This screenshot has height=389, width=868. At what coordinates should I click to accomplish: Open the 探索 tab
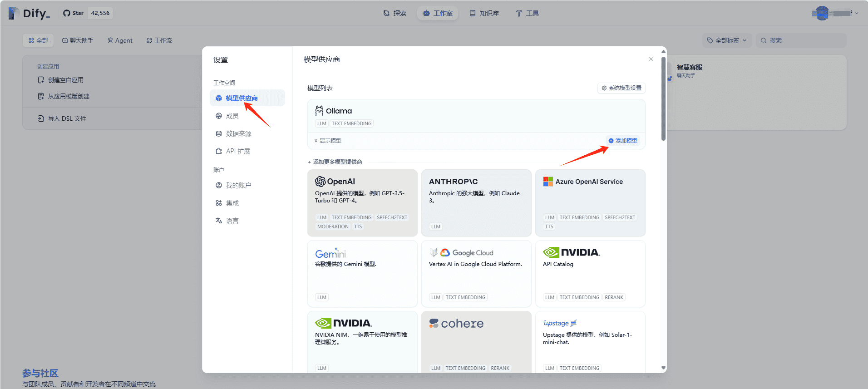(x=395, y=13)
